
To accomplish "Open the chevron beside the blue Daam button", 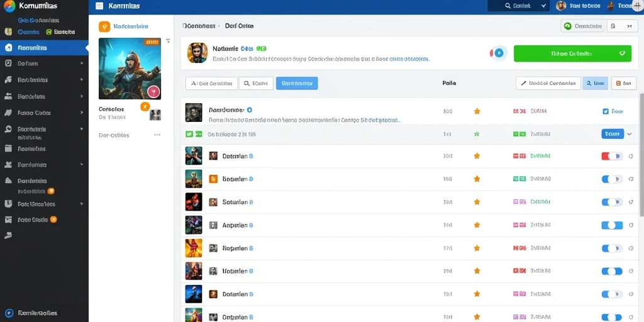I will pyautogui.click(x=630, y=134).
